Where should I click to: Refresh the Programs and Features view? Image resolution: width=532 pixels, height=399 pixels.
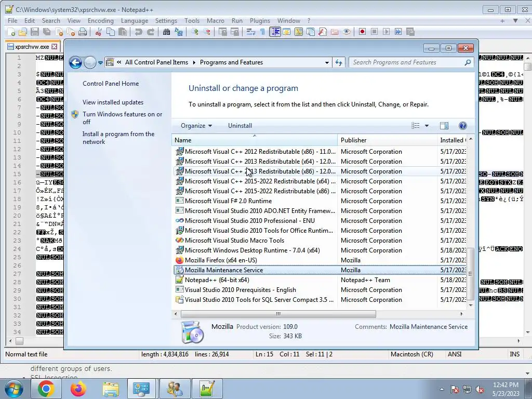tap(339, 62)
